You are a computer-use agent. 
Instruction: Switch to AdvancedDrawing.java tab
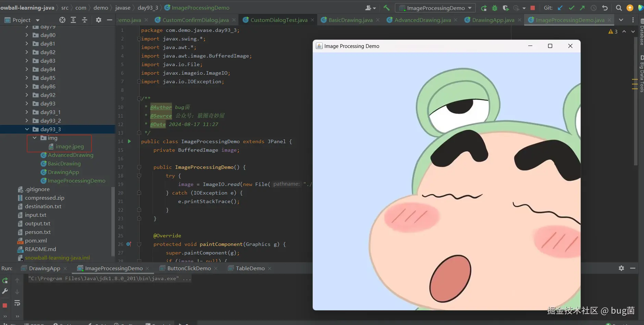422,20
